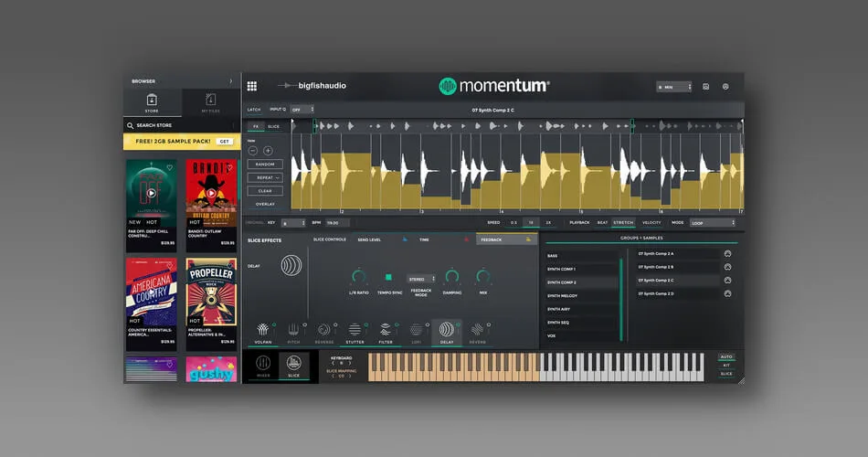Screen dimensions: 868x457
Task: Open the grid menu icon beside bigfishaudio logo
Action: [x=252, y=86]
